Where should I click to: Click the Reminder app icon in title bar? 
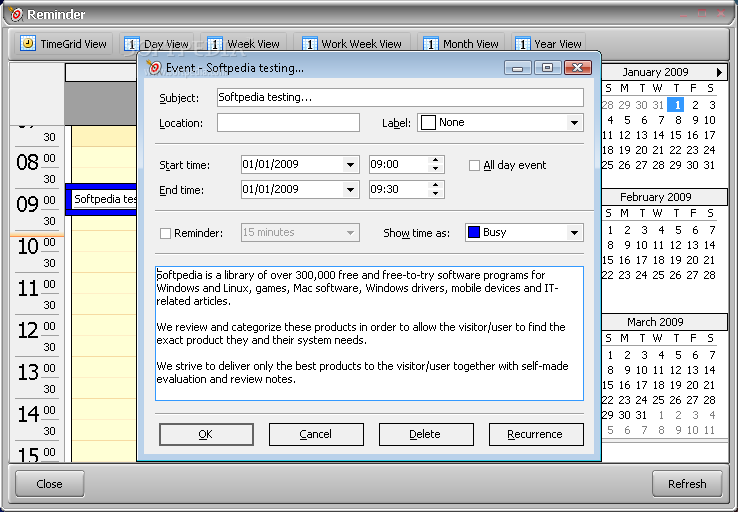[16, 14]
